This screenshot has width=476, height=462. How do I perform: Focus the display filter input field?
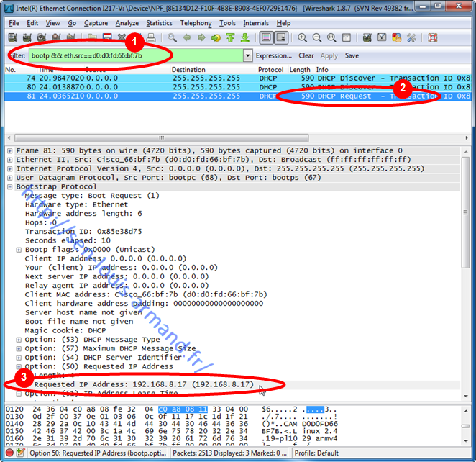pyautogui.click(x=136, y=55)
